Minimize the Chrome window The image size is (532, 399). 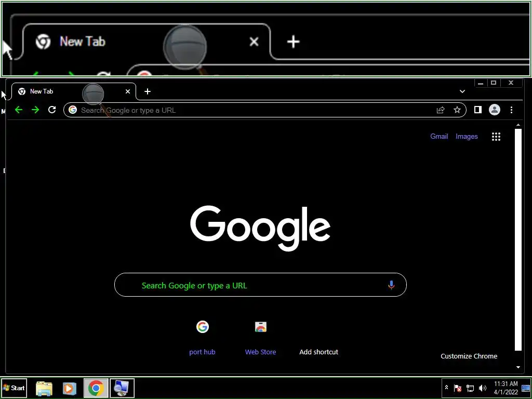(481, 83)
